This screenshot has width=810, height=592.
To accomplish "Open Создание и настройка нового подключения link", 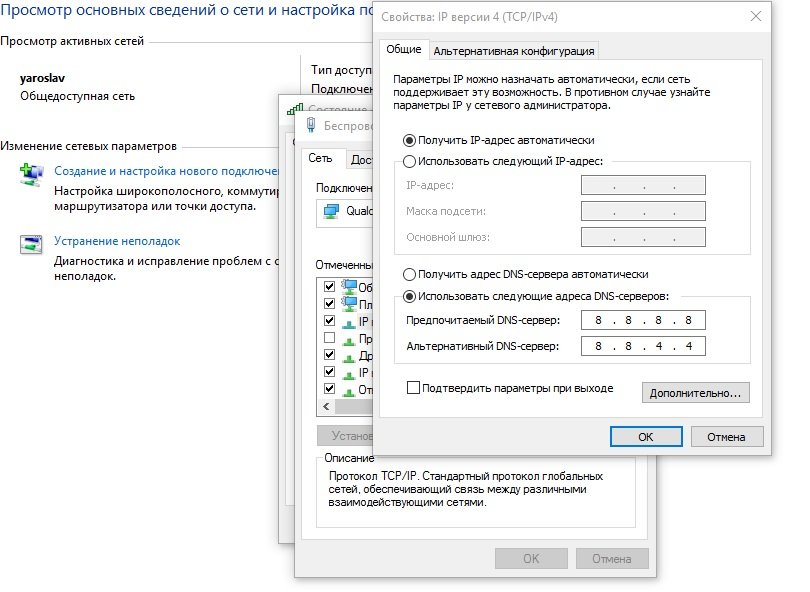I will click(x=166, y=171).
